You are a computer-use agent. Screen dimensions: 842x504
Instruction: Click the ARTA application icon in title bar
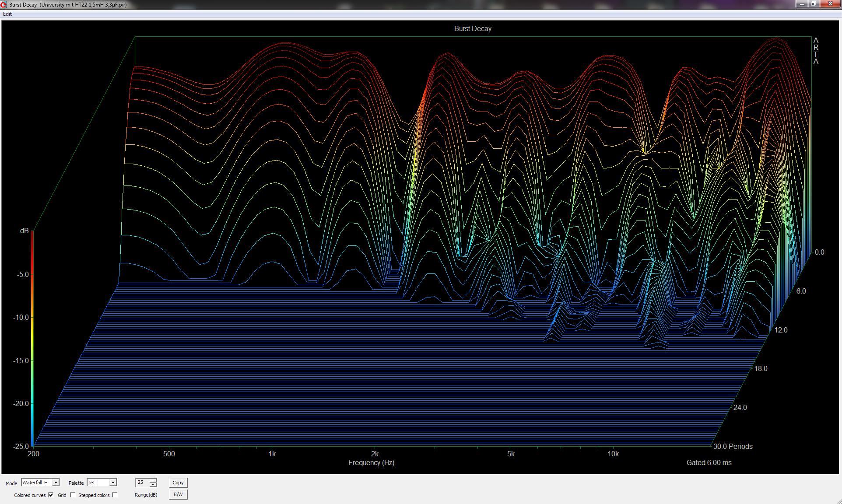tap(4, 5)
